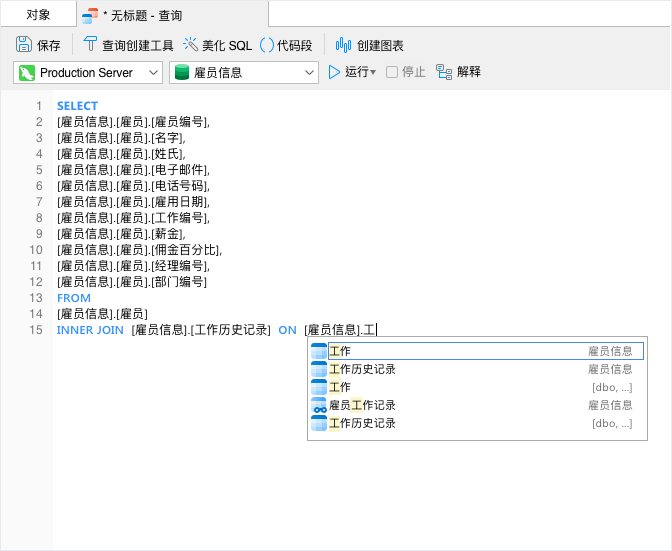Choose 工作历史记录 with 雇员信息 schema

(x=477, y=369)
